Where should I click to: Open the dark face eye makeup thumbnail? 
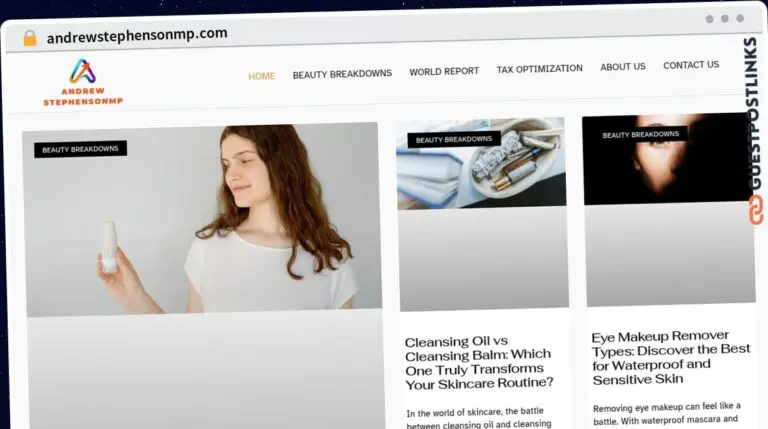point(666,158)
